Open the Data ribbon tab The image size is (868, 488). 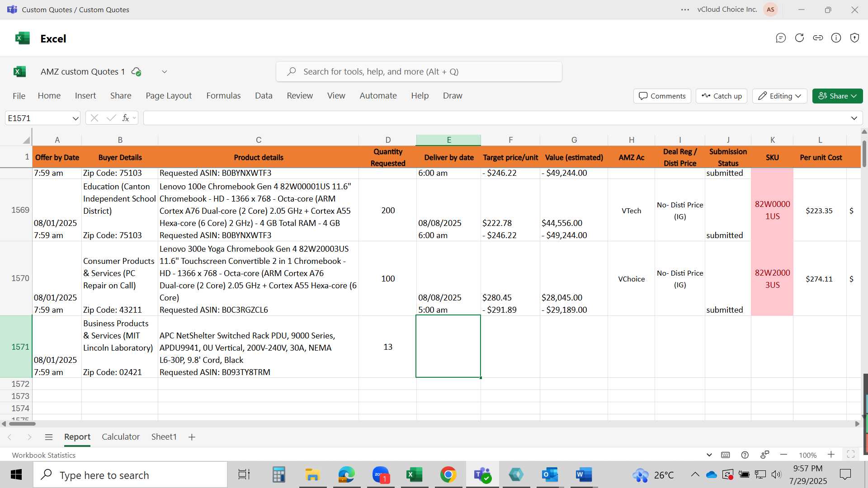[264, 96]
